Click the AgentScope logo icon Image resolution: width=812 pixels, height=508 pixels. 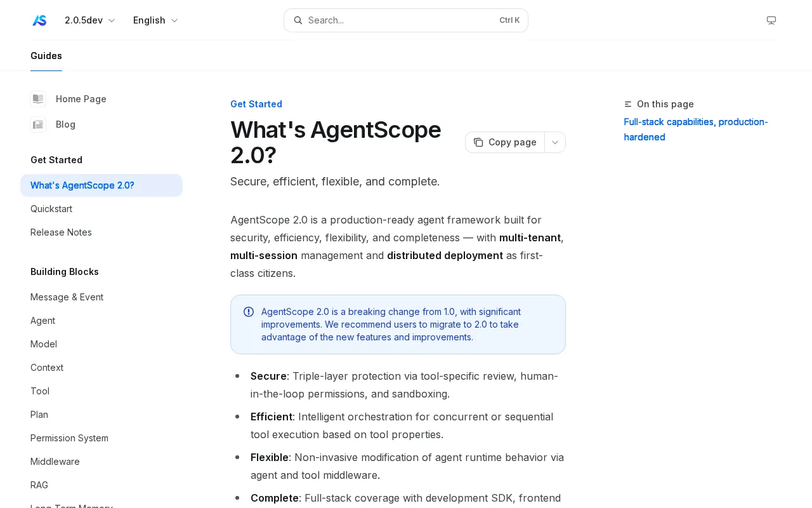[x=40, y=20]
